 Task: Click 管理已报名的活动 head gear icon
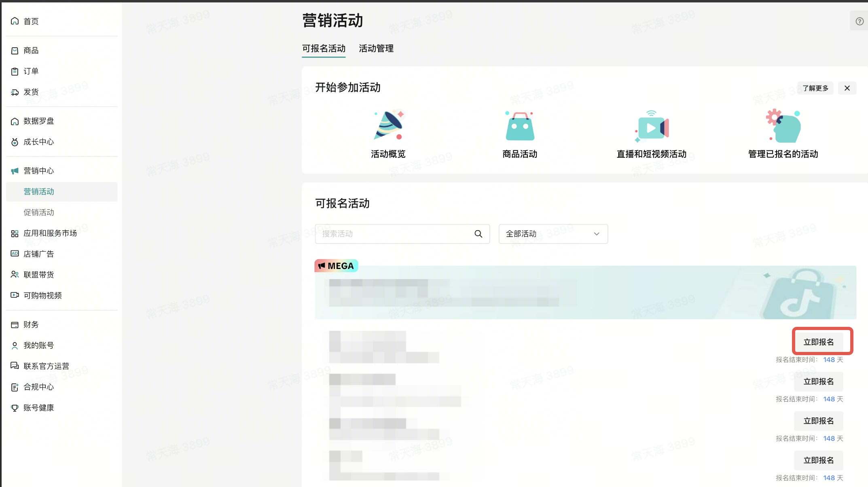pos(783,126)
